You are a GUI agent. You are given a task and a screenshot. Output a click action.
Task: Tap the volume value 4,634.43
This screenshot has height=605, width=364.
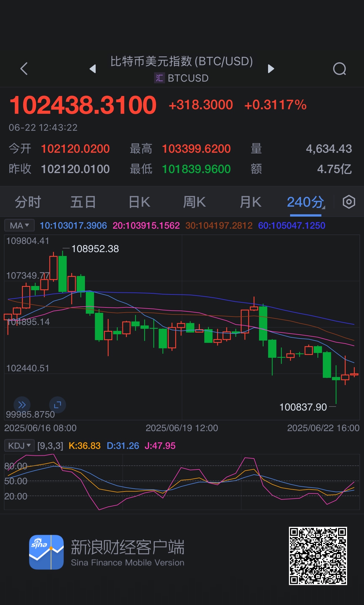coord(329,149)
